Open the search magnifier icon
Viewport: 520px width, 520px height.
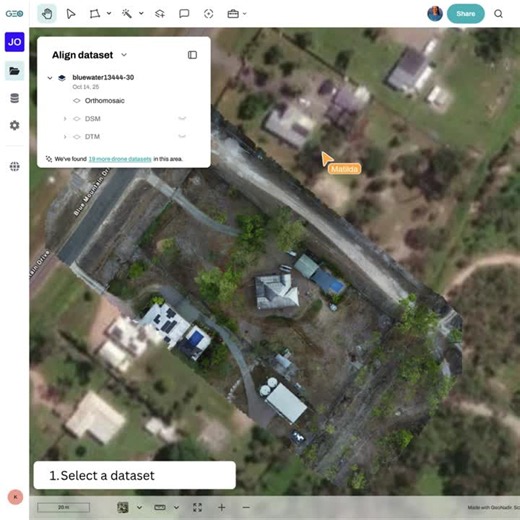point(498,14)
